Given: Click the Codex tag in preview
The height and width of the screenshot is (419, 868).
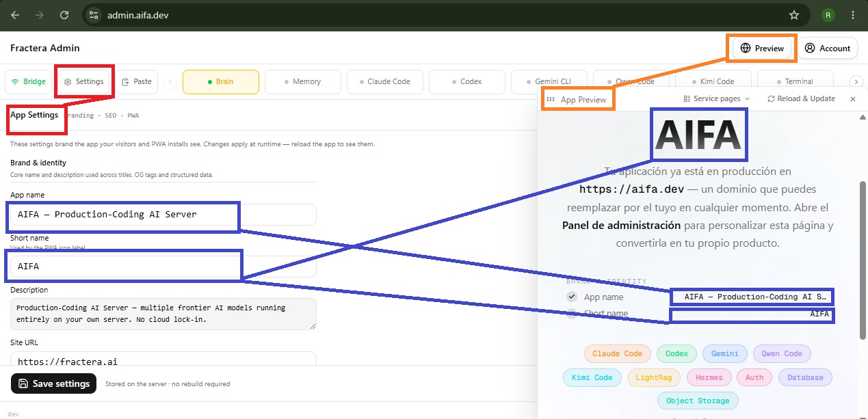Looking at the screenshot, I should [x=676, y=353].
